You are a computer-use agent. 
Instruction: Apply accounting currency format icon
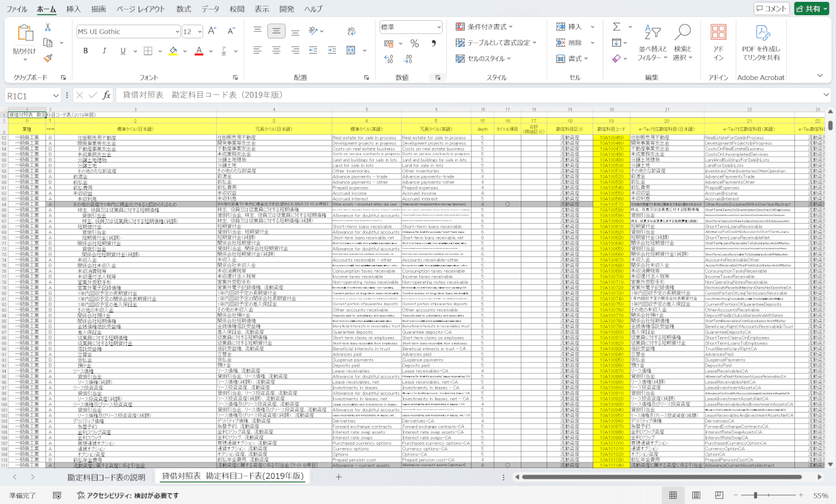pos(390,43)
